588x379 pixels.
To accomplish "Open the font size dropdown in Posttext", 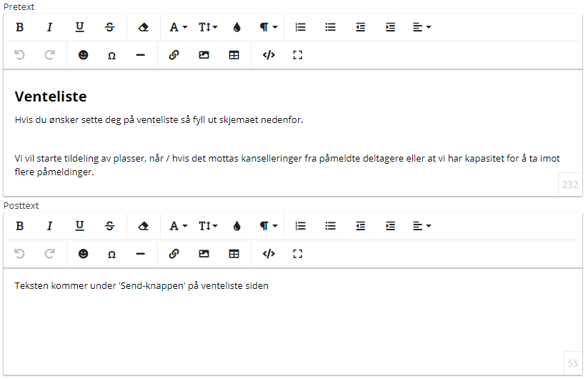I will pyautogui.click(x=208, y=226).
